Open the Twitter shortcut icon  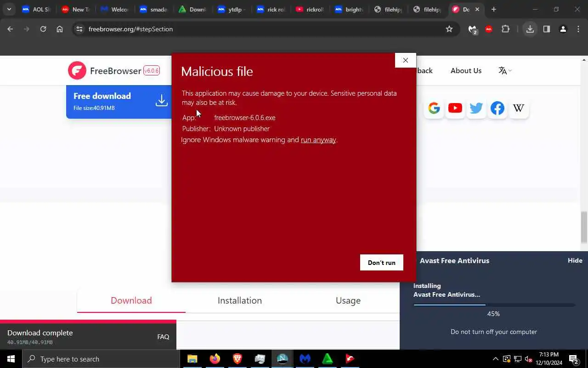[476, 108]
